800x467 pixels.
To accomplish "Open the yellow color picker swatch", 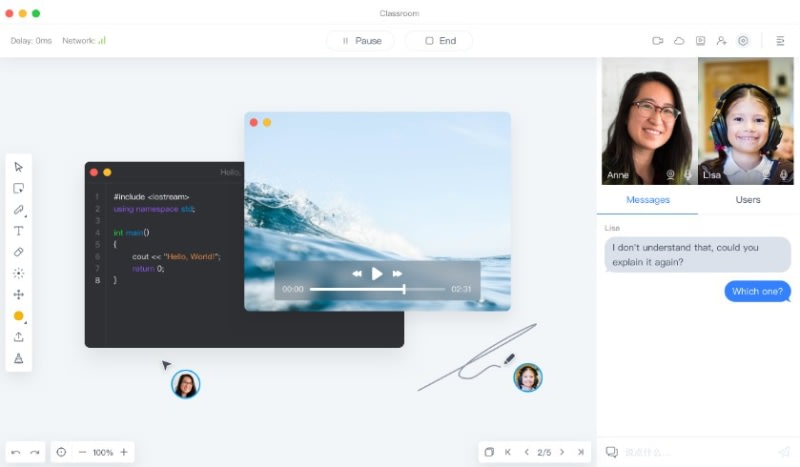I will tap(18, 316).
